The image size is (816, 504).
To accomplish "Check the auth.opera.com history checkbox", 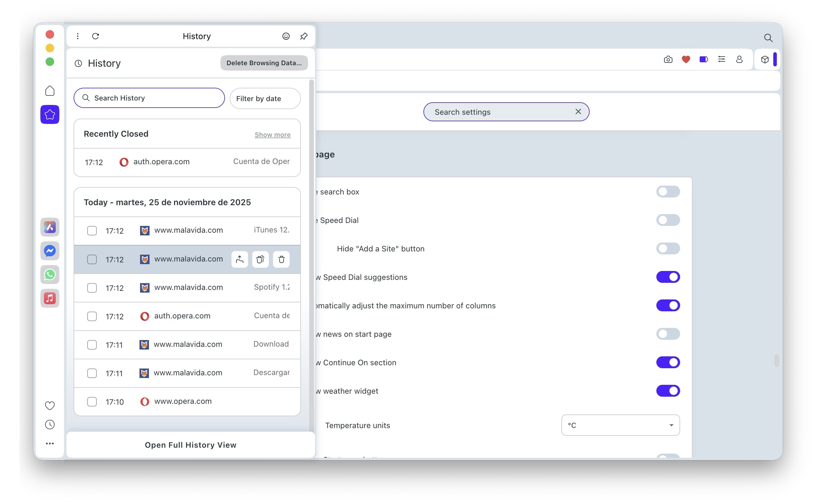I will [x=92, y=316].
